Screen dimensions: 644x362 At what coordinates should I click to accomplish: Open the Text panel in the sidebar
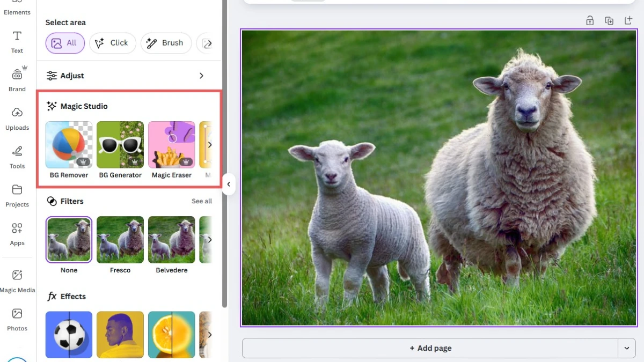coord(17,43)
